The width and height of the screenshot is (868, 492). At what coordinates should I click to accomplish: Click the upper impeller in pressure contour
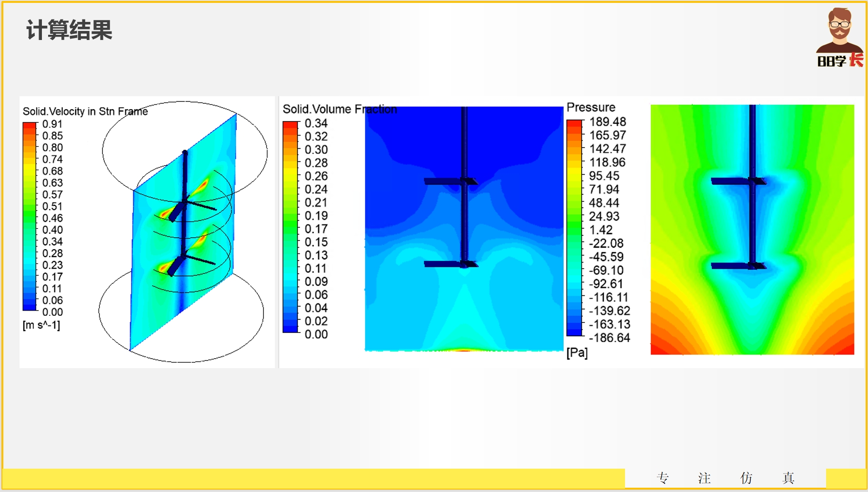tap(738, 181)
